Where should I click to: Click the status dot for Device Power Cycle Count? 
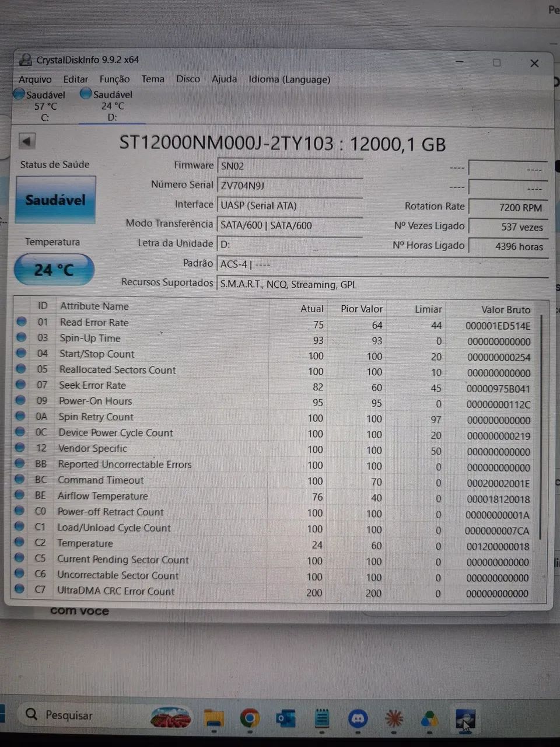[x=20, y=431]
